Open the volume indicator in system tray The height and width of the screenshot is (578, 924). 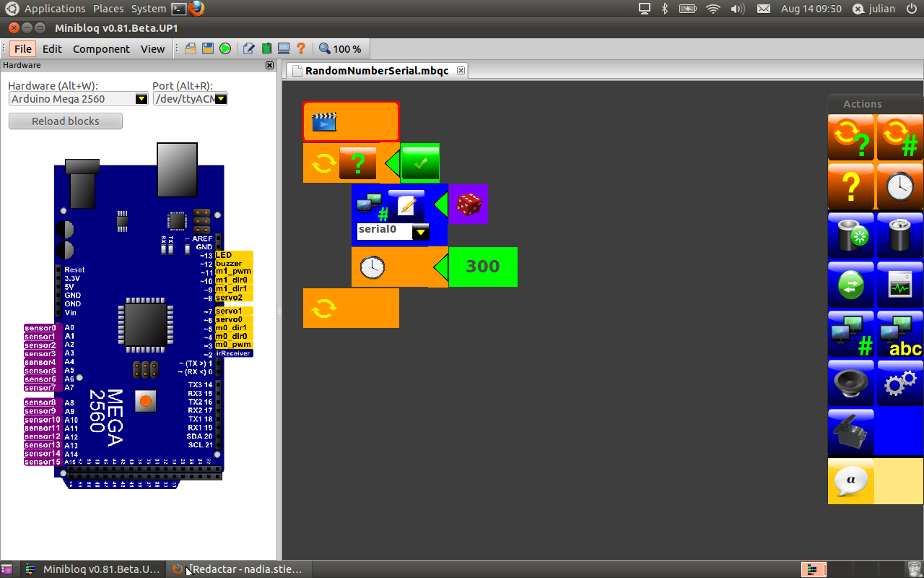click(738, 9)
